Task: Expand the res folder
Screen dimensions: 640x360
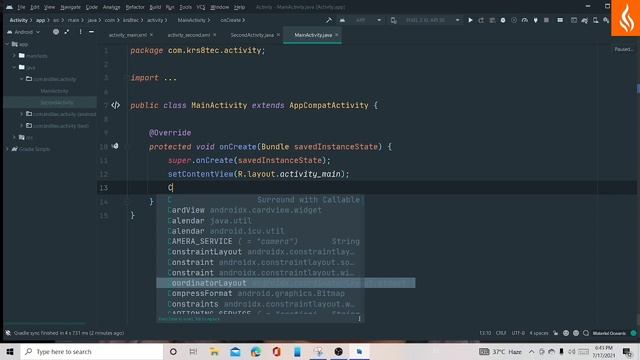Action: click(15, 138)
